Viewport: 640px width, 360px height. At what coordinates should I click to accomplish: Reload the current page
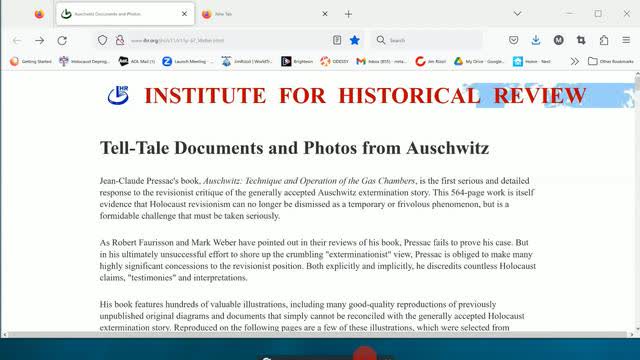click(x=62, y=40)
